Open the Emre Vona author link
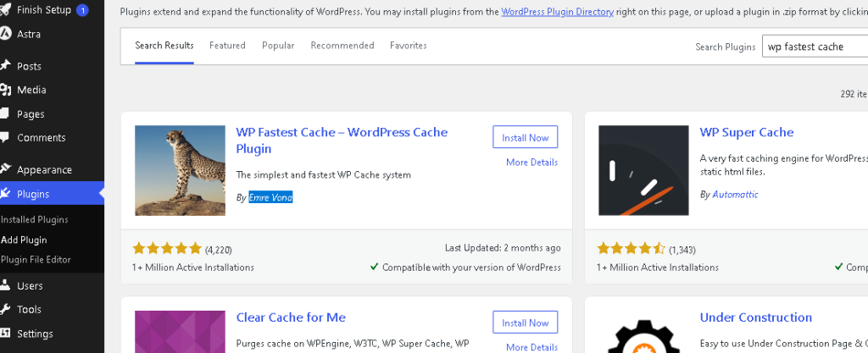 pos(270,197)
